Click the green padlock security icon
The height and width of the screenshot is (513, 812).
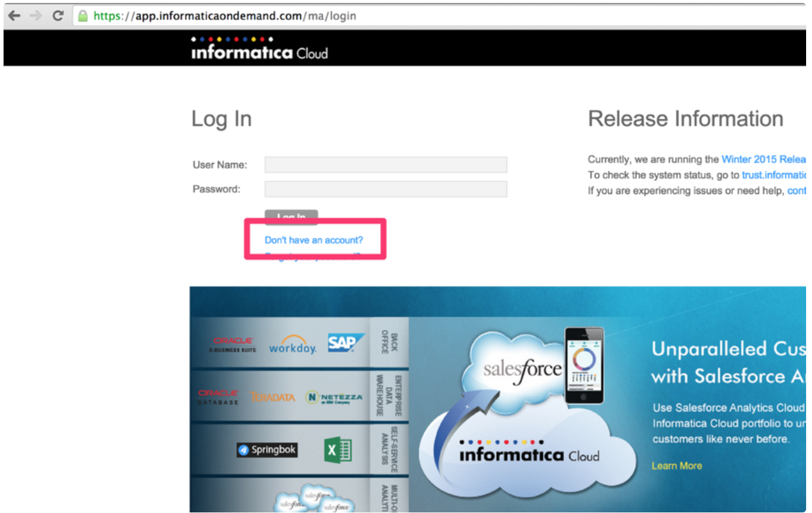[83, 16]
